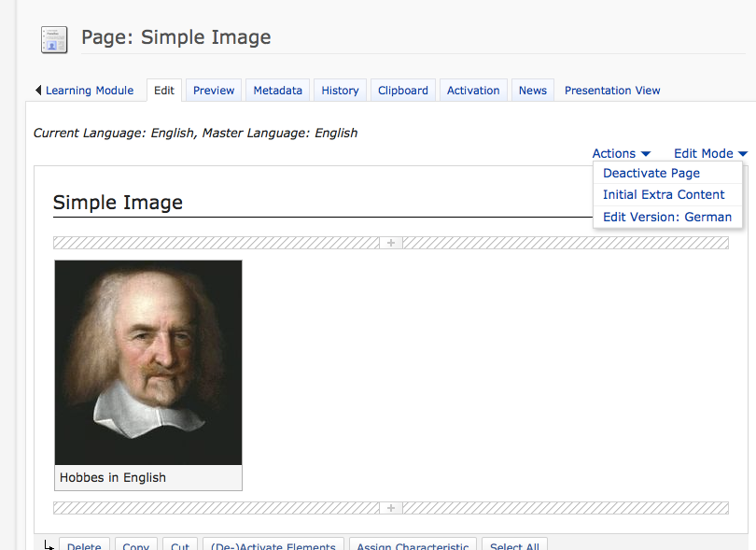Click the page icon beside the title

click(54, 39)
